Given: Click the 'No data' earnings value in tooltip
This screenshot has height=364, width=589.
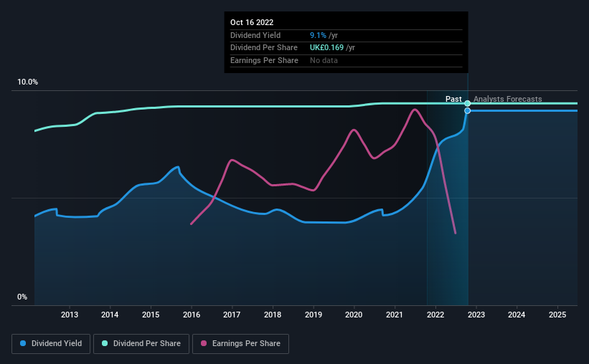Looking at the screenshot, I should [x=324, y=60].
